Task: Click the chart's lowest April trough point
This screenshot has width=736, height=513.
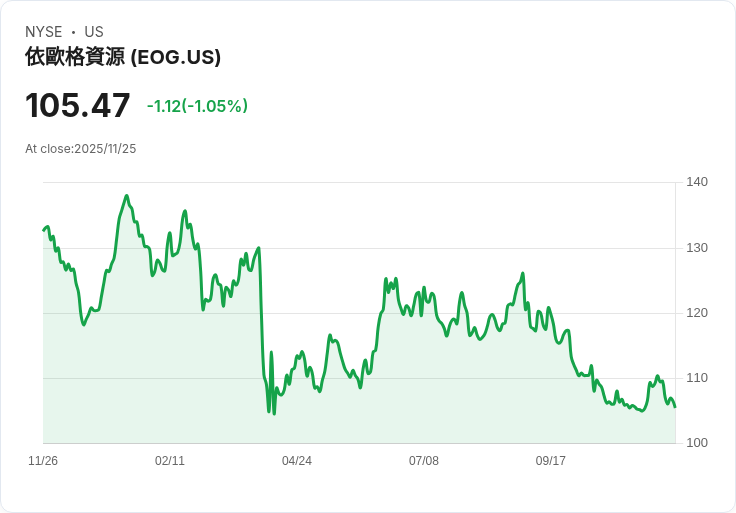Action: pos(274,413)
